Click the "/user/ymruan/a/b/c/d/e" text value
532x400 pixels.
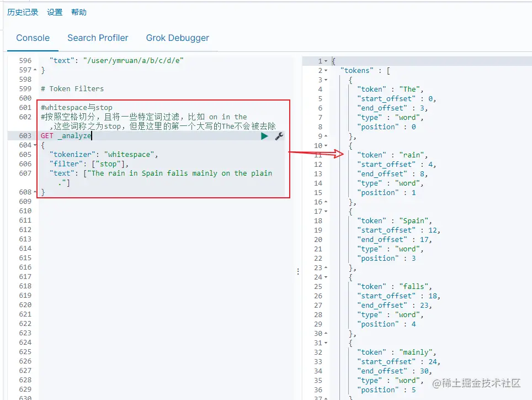134,60
